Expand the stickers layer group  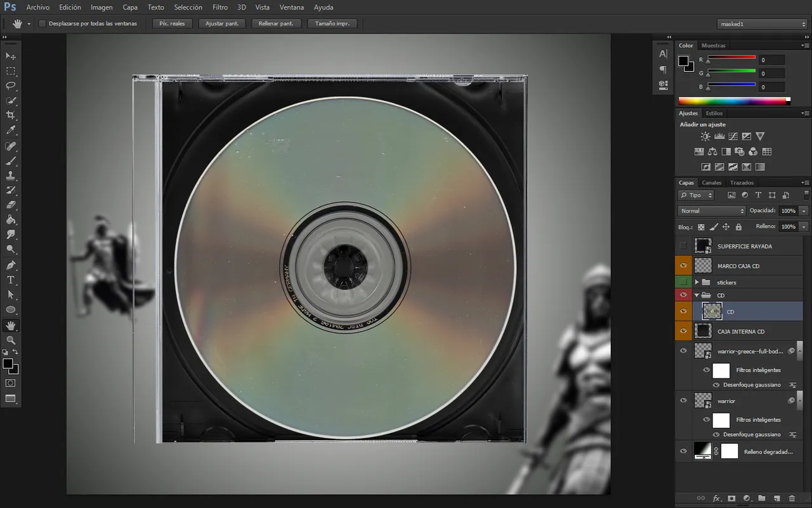(x=697, y=282)
